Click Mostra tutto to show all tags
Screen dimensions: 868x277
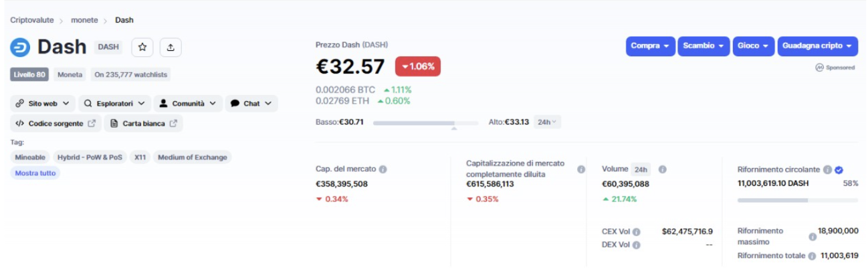tap(35, 173)
